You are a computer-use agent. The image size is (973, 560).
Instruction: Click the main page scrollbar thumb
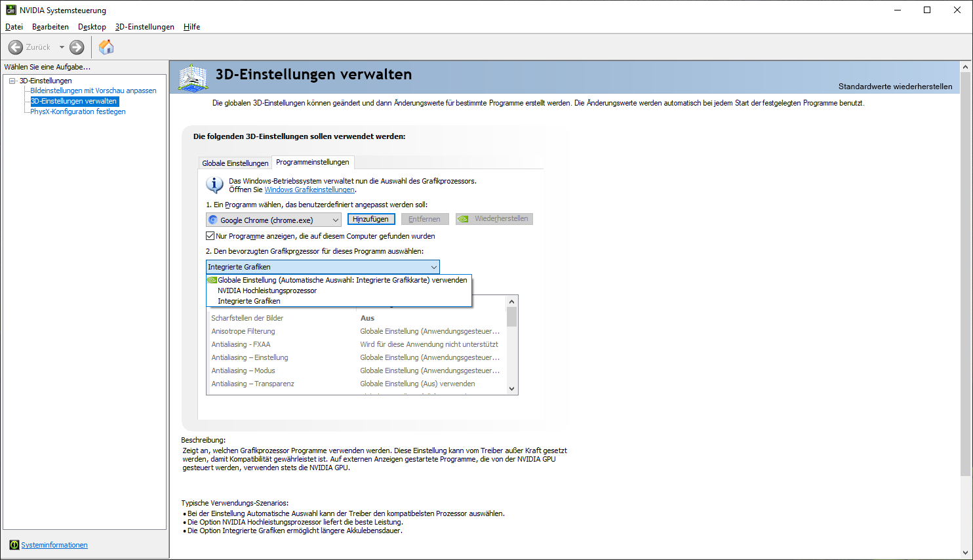click(965, 274)
